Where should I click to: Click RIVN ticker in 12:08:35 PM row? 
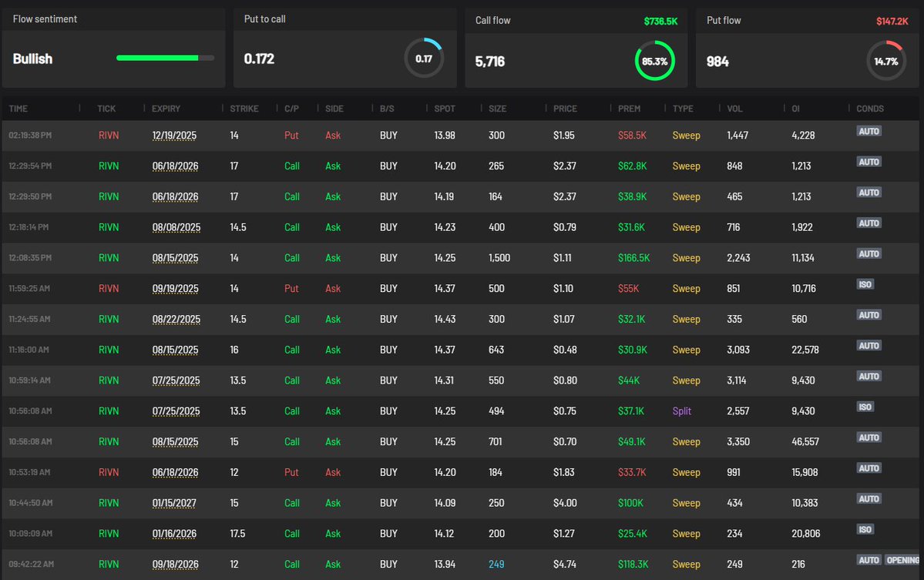tap(109, 258)
